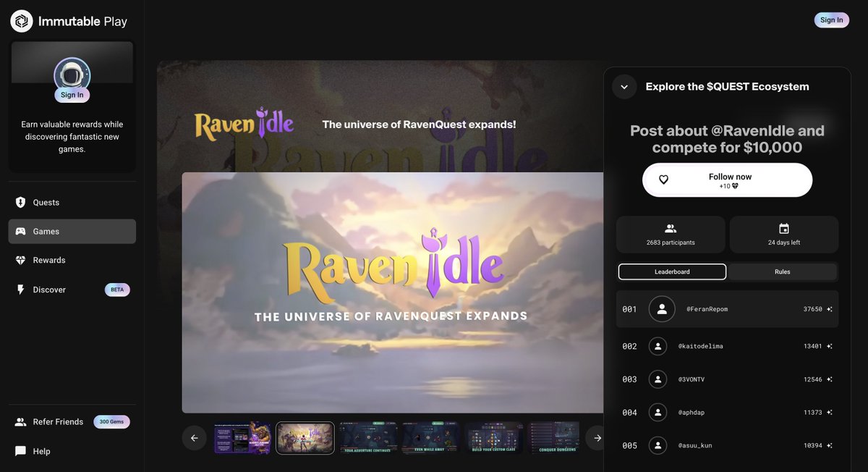Click the profile icon beside @asuu_kun
868x472 pixels.
658,445
